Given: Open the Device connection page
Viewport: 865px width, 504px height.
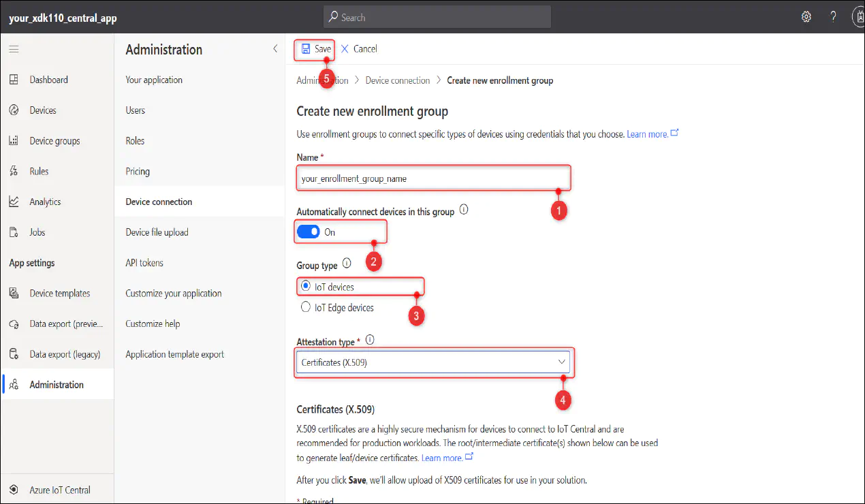Looking at the screenshot, I should pos(159,202).
